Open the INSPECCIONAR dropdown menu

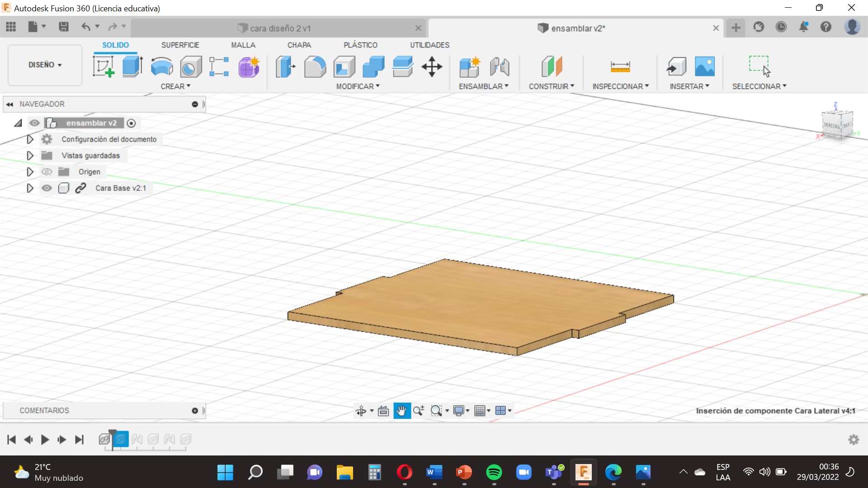click(620, 86)
